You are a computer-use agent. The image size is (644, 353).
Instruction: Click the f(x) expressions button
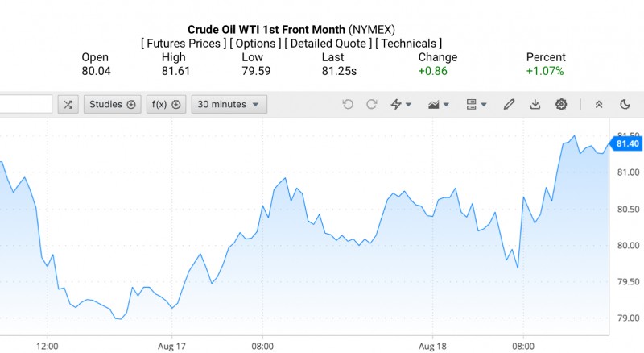[x=166, y=104]
